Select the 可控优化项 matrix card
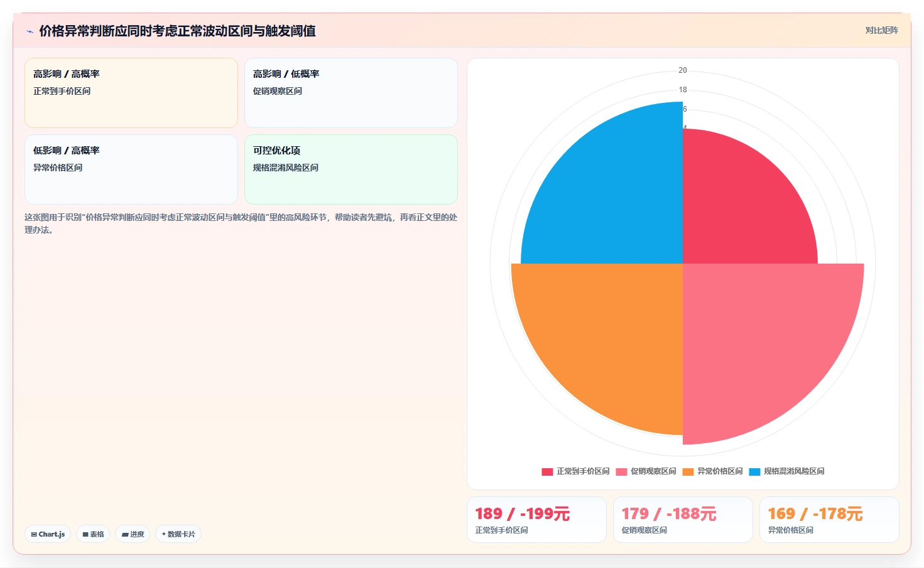 351,169
